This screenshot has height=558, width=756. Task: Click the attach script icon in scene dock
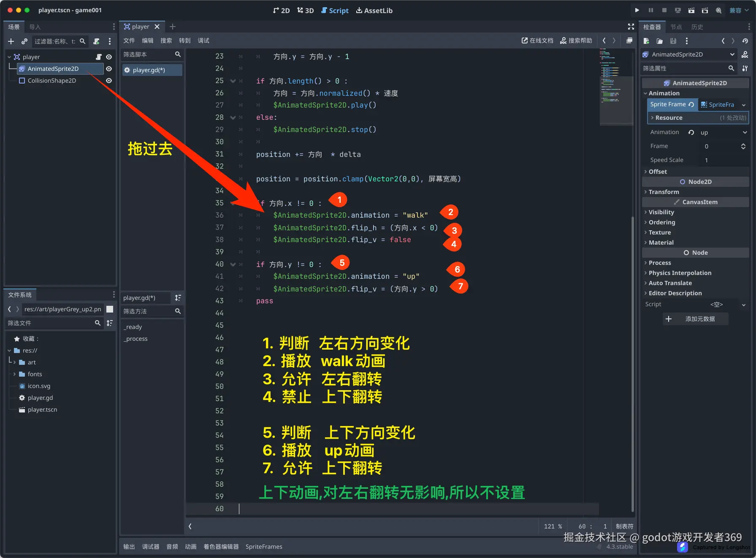pyautogui.click(x=96, y=41)
